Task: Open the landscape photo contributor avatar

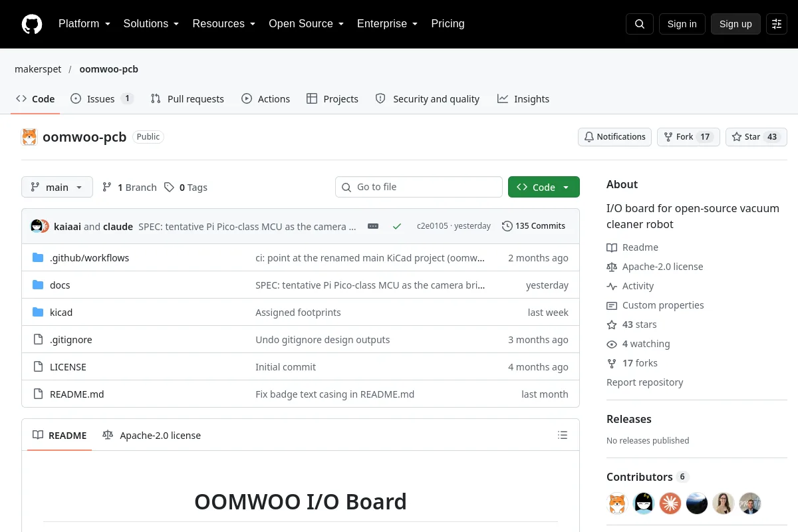Action: [x=697, y=503]
